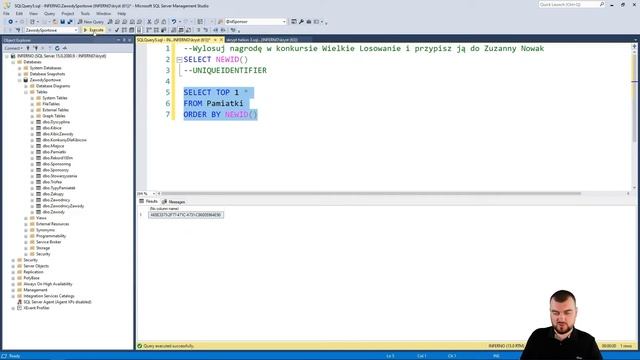
Task: Collapse the Databases folder node
Action: tap(13, 62)
